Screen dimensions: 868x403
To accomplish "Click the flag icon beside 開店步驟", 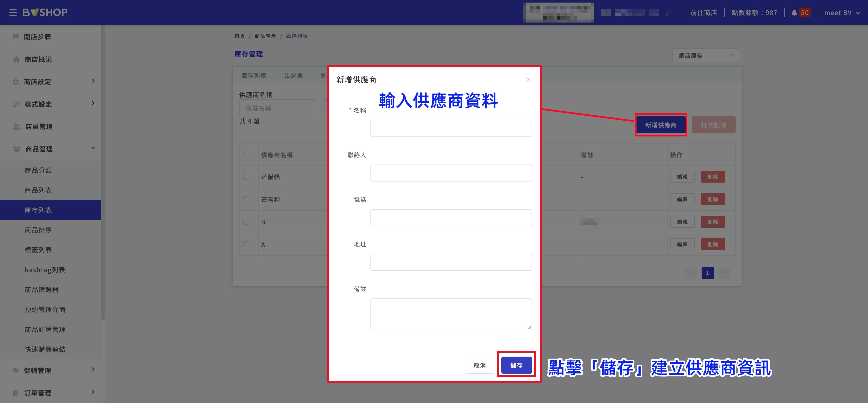I will click(x=16, y=37).
